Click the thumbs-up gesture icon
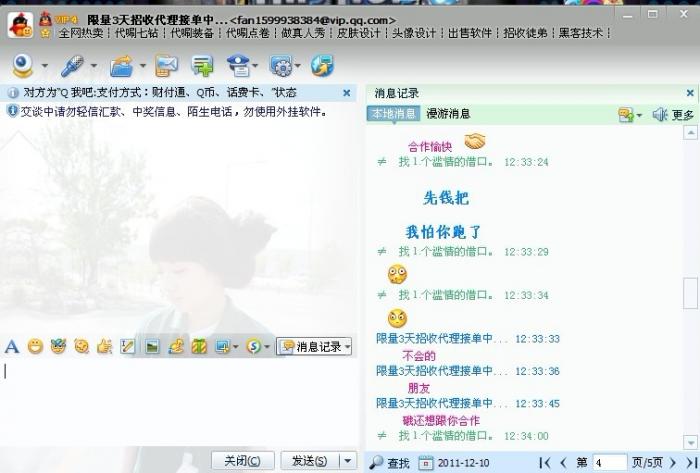The image size is (700, 473). (104, 346)
